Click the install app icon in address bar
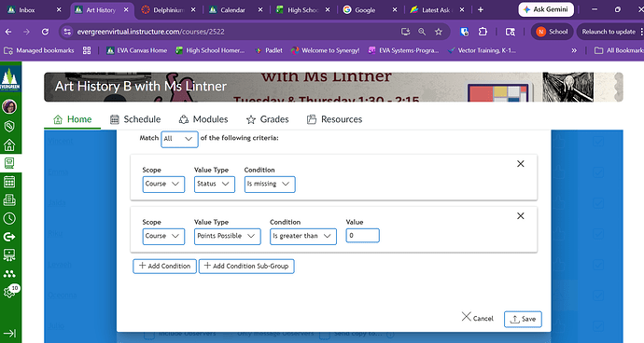Viewport: 644px width, 343px height. point(405,32)
